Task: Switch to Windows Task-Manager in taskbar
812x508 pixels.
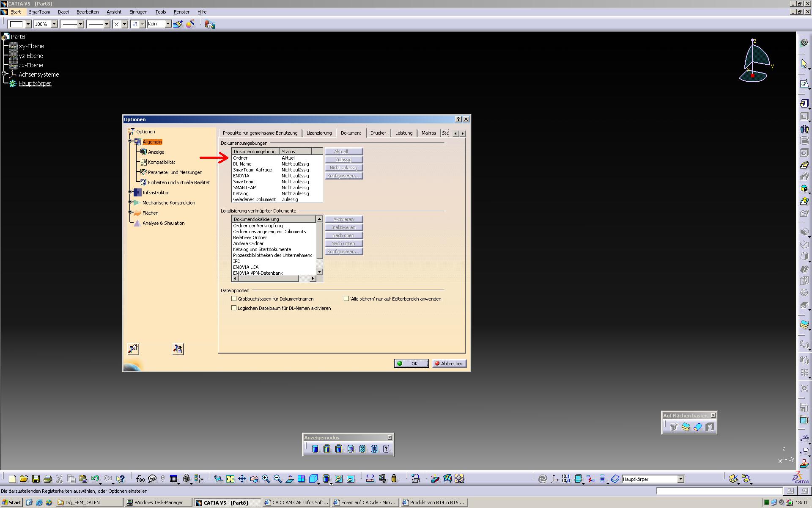Action: [x=159, y=502]
